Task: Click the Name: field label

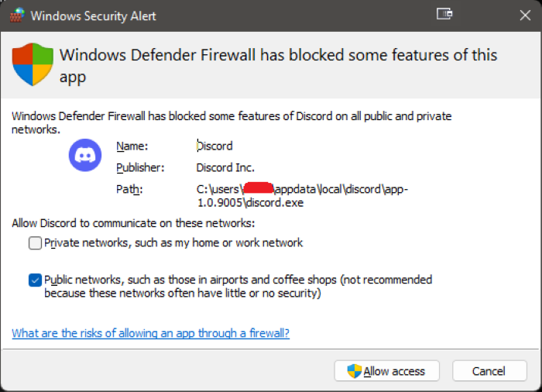Action: click(132, 146)
